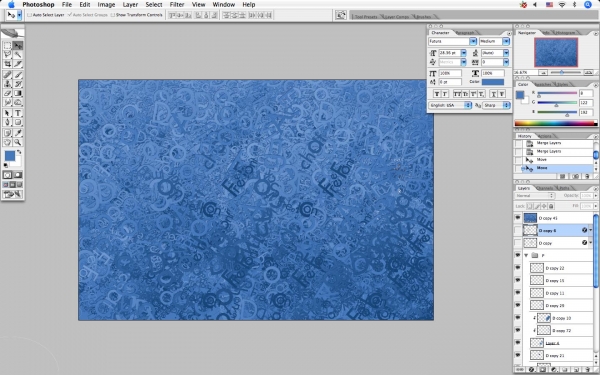Image resolution: width=600 pixels, height=375 pixels.
Task: Select the Healing Brush tool
Action: tap(7, 75)
